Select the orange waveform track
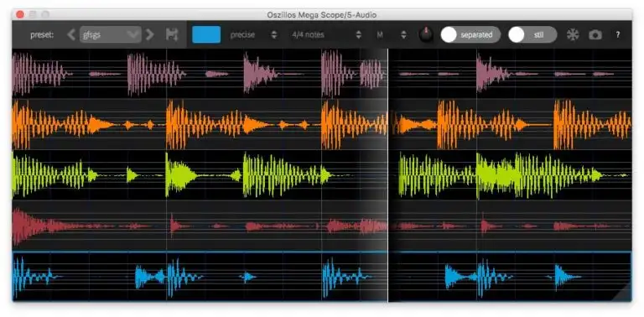Viewport: 644px width, 317px height. click(x=322, y=124)
